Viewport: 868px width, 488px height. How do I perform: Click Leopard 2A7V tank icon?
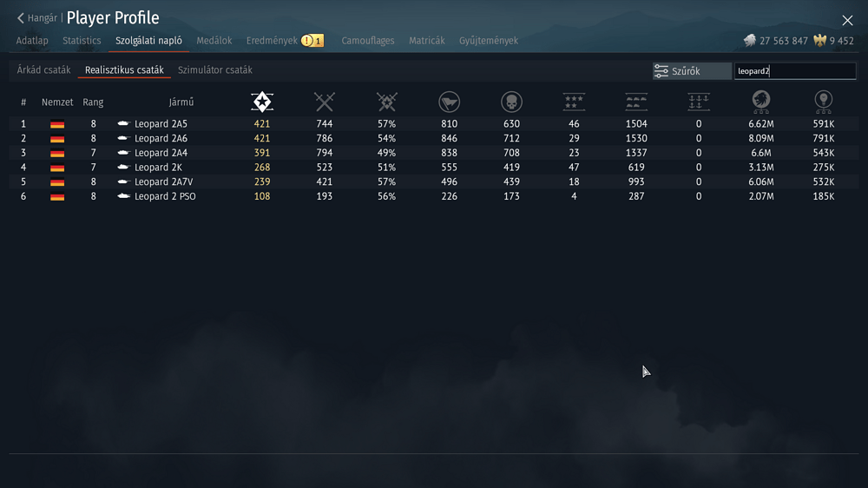pos(123,181)
